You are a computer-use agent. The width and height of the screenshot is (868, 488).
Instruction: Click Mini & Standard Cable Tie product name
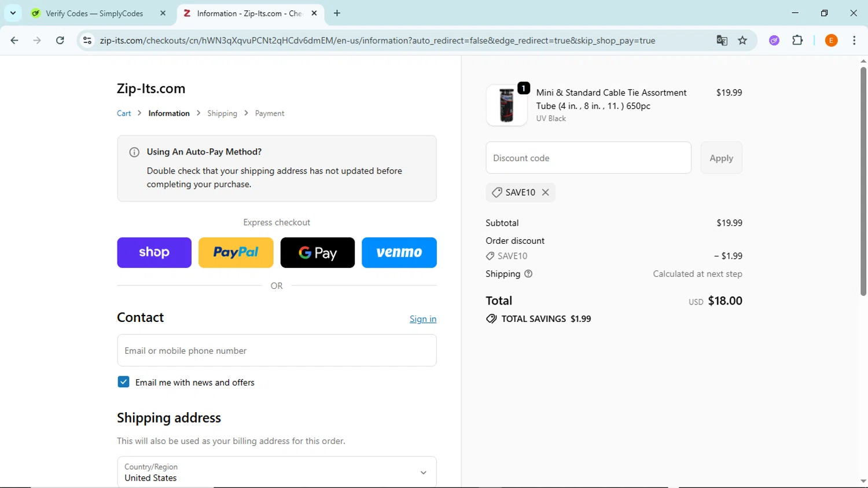coord(611,99)
